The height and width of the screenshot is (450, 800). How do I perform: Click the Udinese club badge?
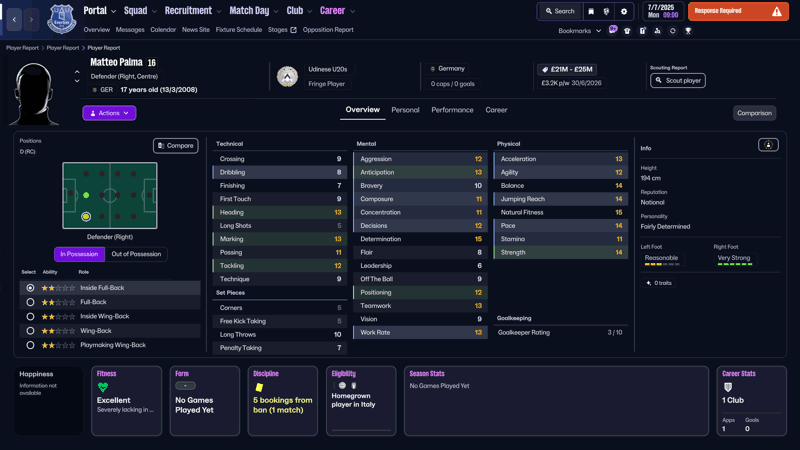tap(287, 77)
